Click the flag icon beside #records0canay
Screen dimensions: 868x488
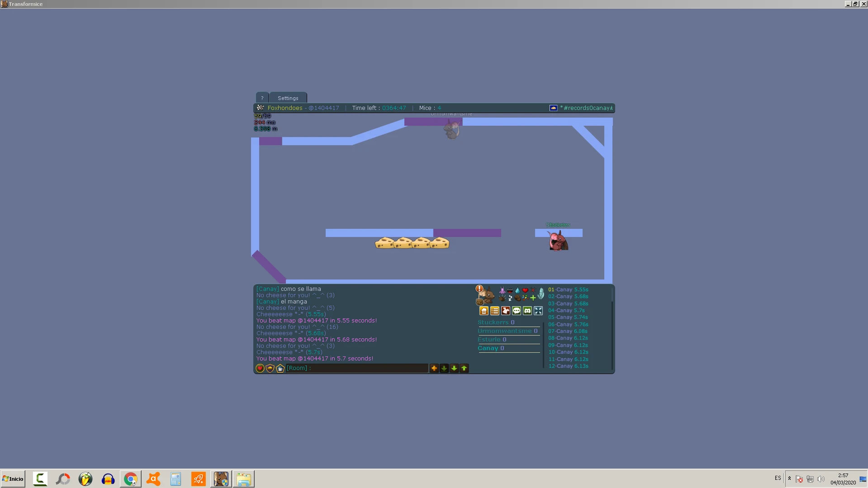click(553, 108)
